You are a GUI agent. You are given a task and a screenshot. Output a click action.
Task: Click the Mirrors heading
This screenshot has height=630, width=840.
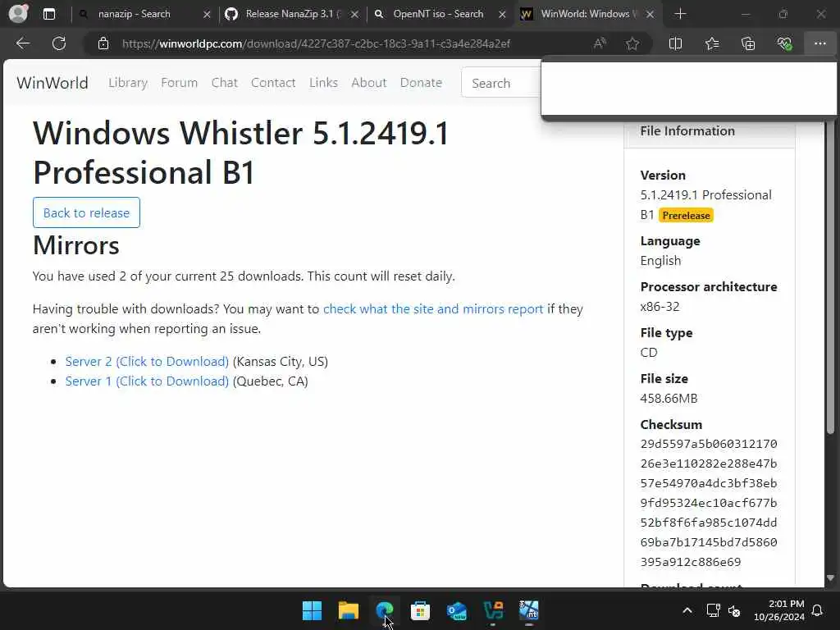pyautogui.click(x=76, y=245)
